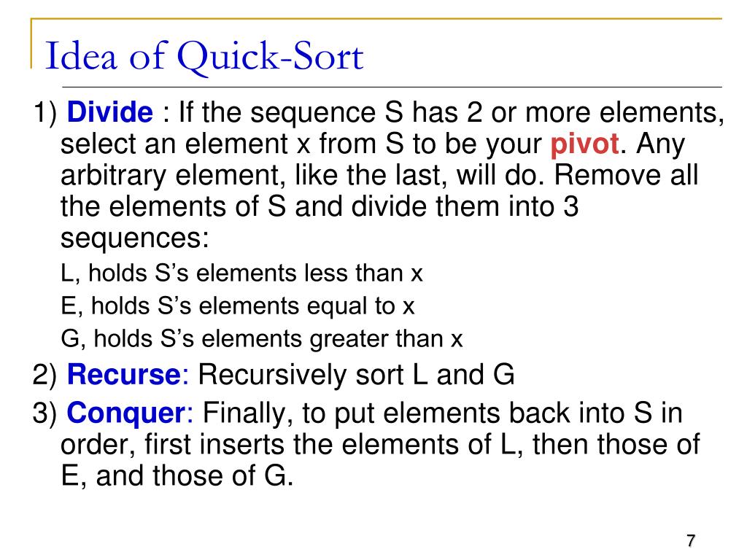Click the text Recursively sort L and G

point(356,374)
